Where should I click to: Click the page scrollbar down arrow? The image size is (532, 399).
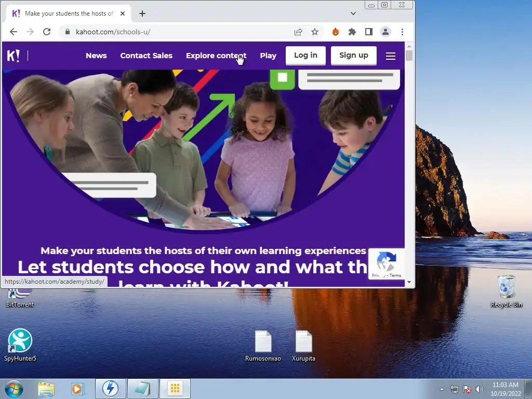coord(409,282)
